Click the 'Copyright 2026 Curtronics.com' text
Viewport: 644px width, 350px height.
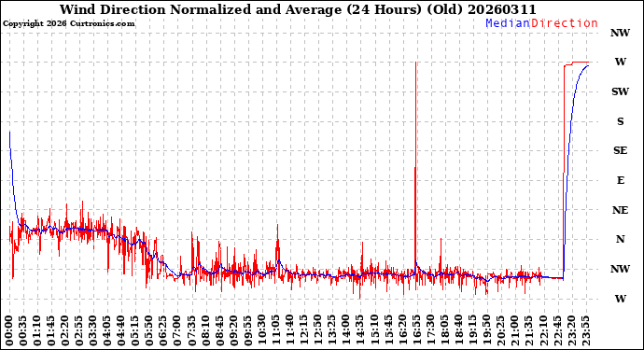(68, 23)
